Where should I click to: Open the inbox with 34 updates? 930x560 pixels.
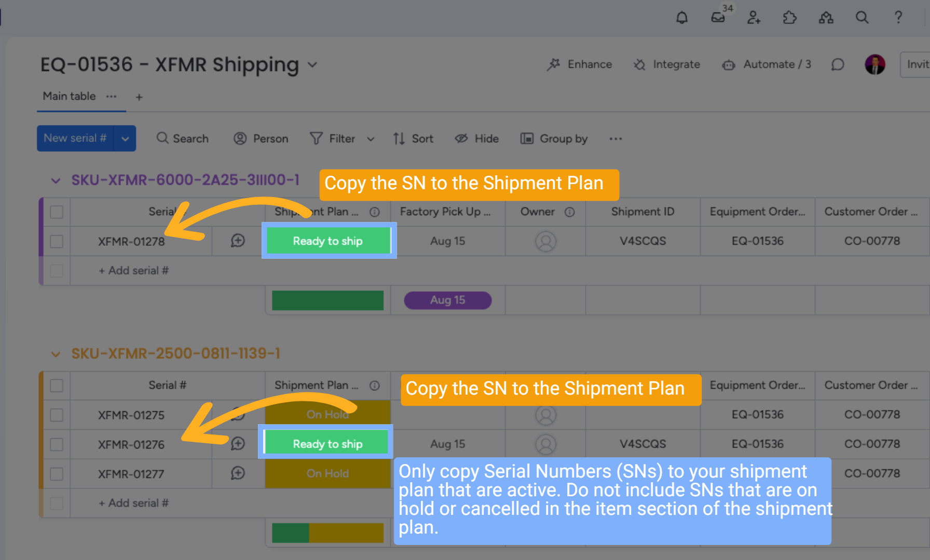pos(718,18)
